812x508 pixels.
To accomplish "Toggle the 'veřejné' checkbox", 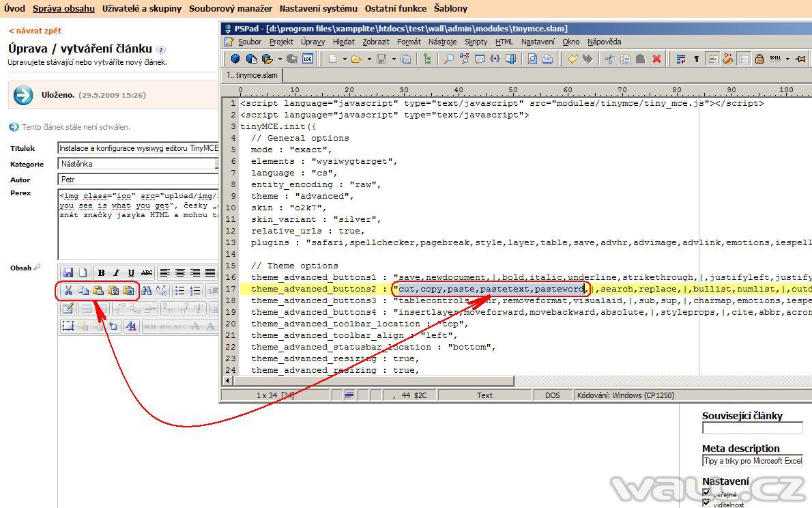I will click(706, 492).
